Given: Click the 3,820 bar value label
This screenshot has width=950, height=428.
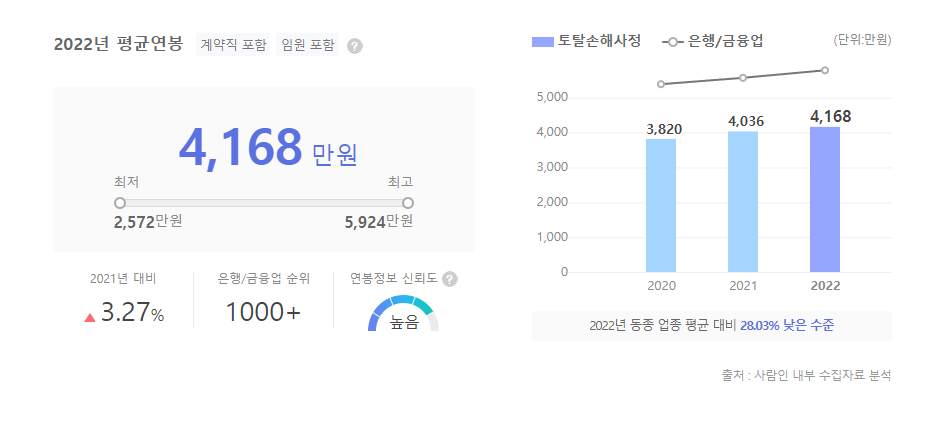Looking at the screenshot, I should (664, 129).
